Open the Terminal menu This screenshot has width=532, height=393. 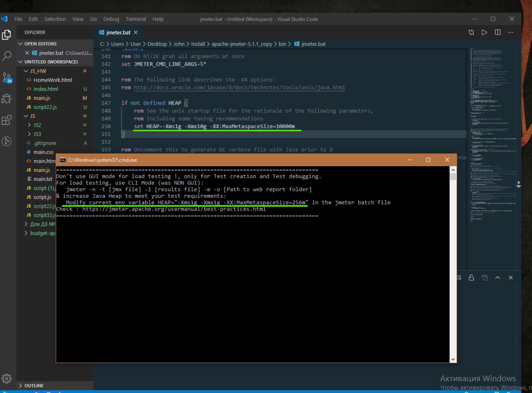click(x=136, y=19)
